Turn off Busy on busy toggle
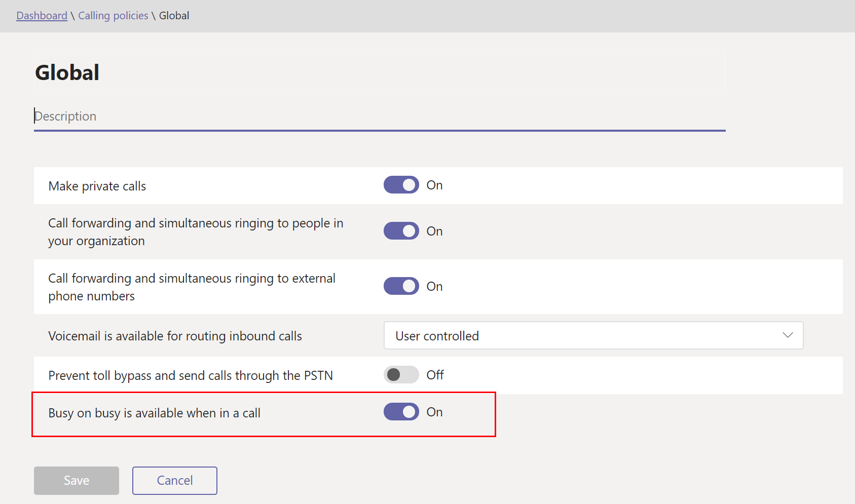Image resolution: width=855 pixels, height=504 pixels. point(401,412)
